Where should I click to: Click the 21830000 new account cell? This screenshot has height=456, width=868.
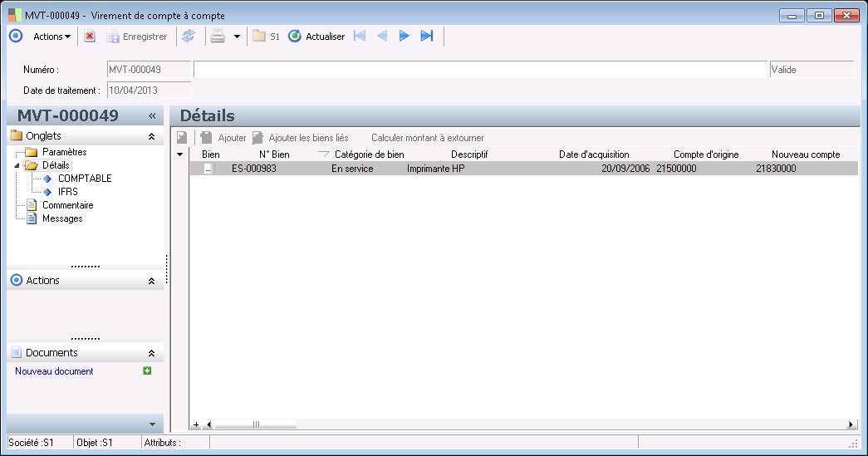[x=776, y=169]
